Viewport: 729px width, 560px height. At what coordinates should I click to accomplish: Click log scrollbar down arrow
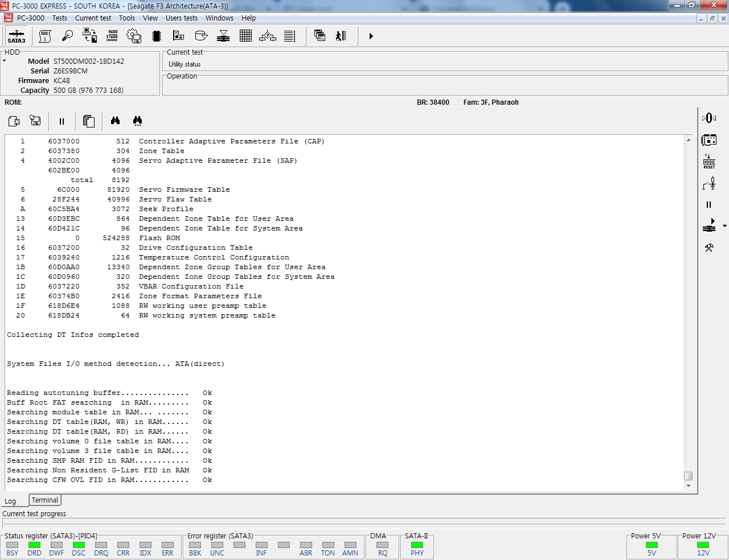point(689,485)
